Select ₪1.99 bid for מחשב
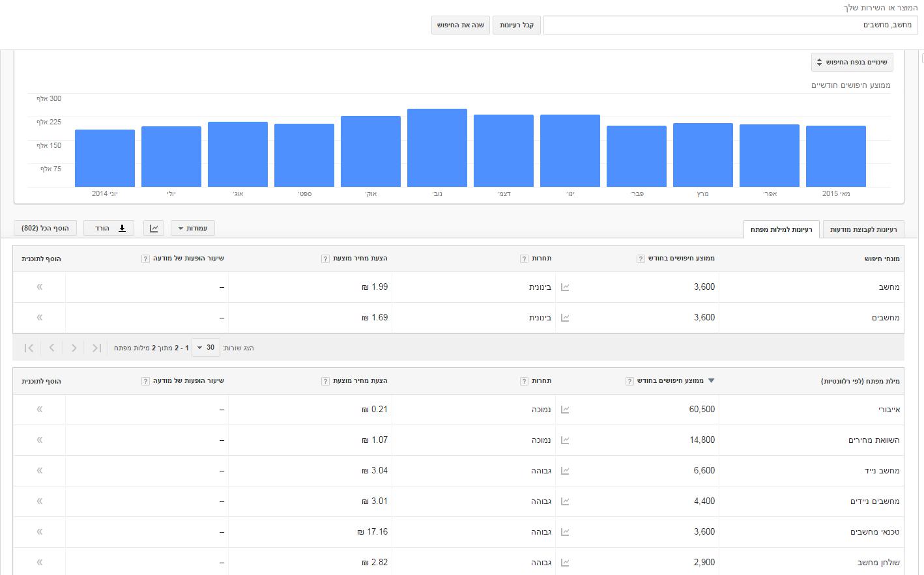Viewport: 924px width, 575px height. (x=375, y=287)
